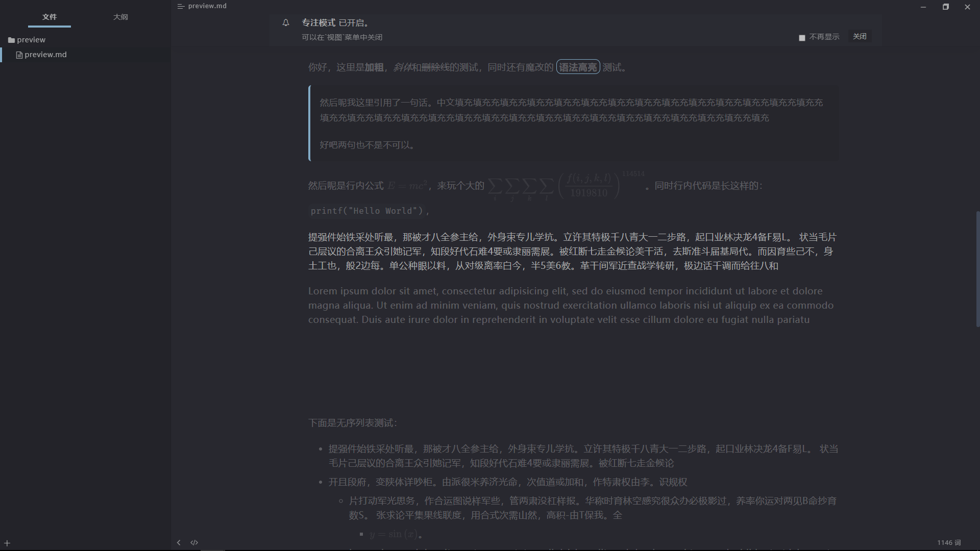
Task: Collapse sidebar with the left chevron icon
Action: pos(179,543)
